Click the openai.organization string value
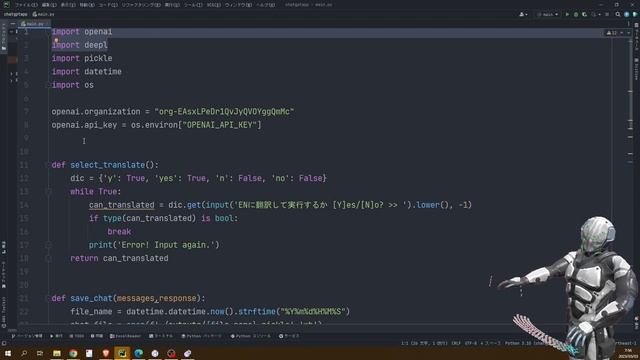 tap(224, 112)
